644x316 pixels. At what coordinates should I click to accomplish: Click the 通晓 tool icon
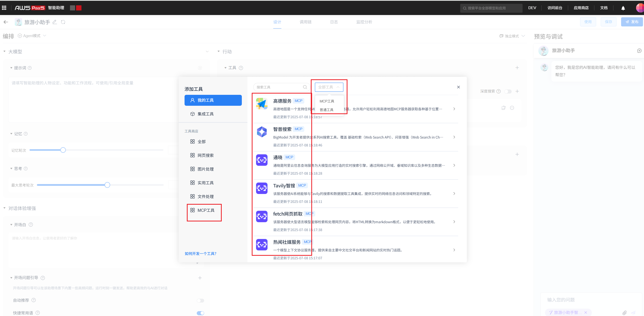[262, 160]
